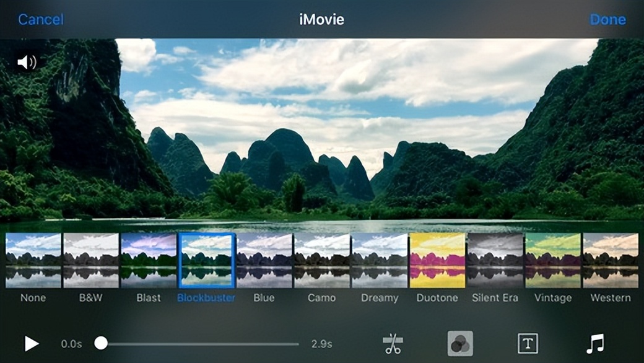Apply the yellow-pink Duotone filter thumbnail
Viewport: 644px width, 363px height.
[437, 260]
